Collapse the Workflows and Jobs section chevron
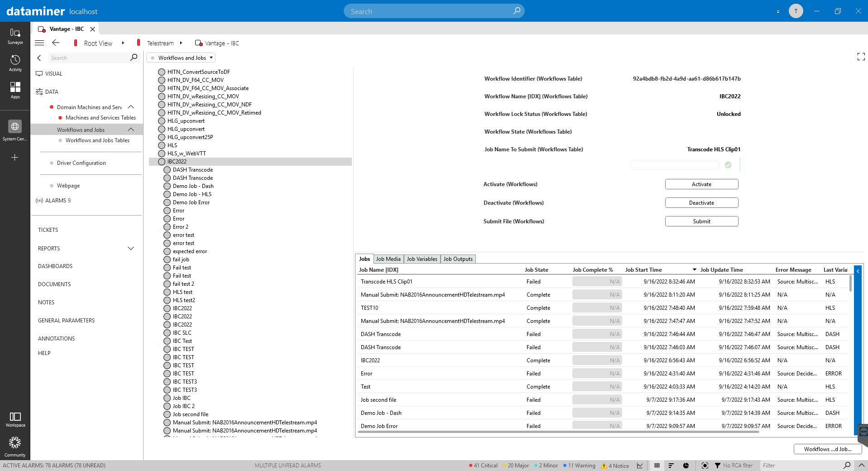 131,130
